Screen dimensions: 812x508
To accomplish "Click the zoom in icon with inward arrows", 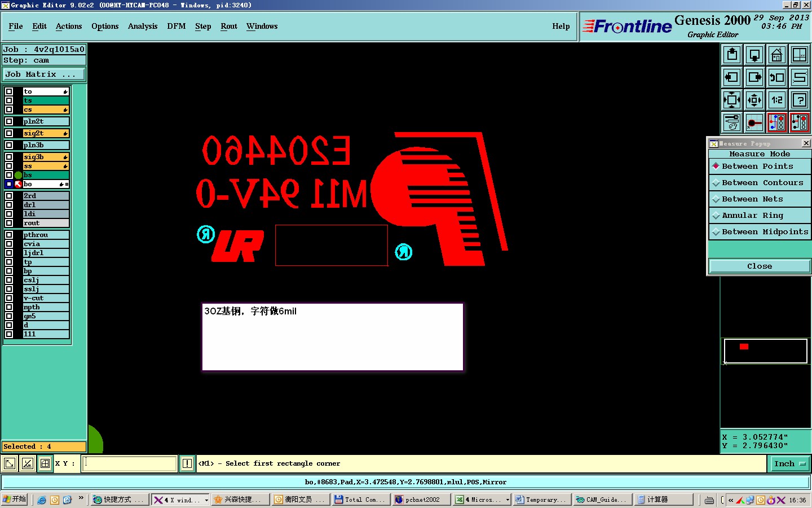I will click(732, 100).
